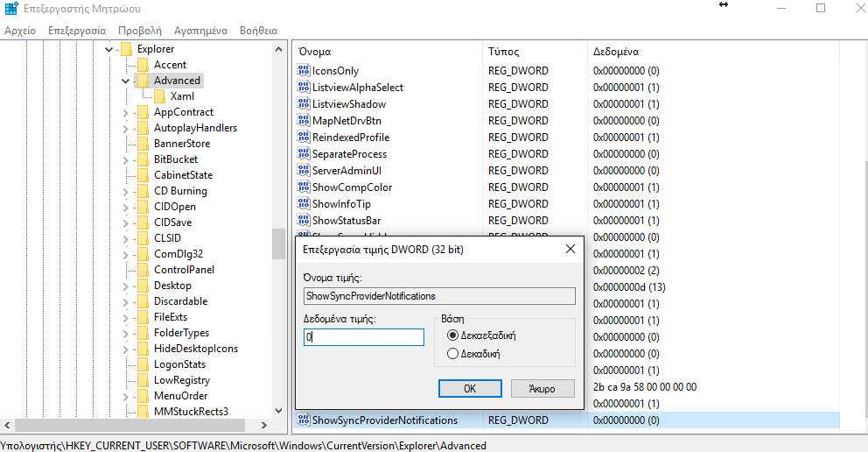Click the tree pane horizontal scrollbar thumb
This screenshot has height=452, width=868.
point(130,425)
